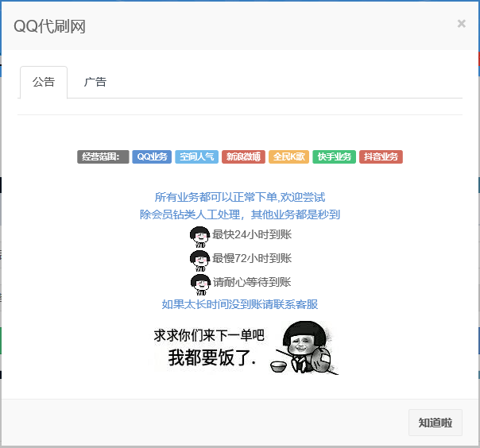Viewport: 480px width, 448px height.
Task: Close the QQ代刷网 dialog with the X
Action: [x=462, y=24]
